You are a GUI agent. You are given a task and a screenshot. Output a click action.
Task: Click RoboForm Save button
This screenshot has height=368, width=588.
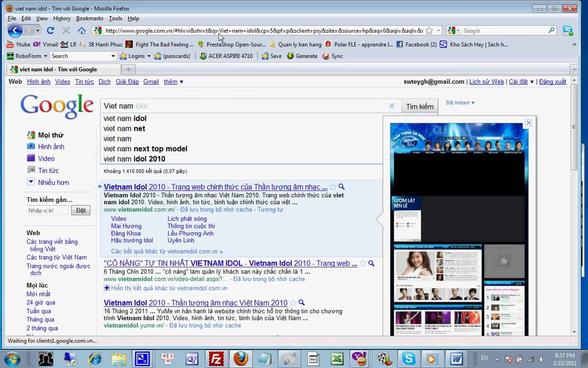point(272,56)
